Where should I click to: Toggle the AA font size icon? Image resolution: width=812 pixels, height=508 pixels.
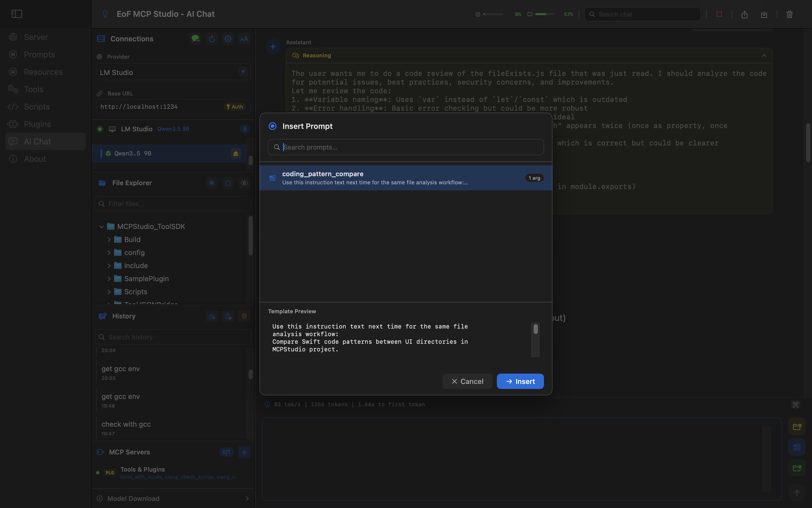click(244, 39)
